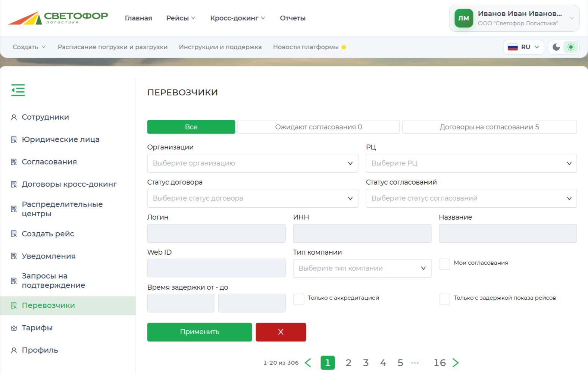
Task: Click the green Применить button
Action: (x=200, y=332)
